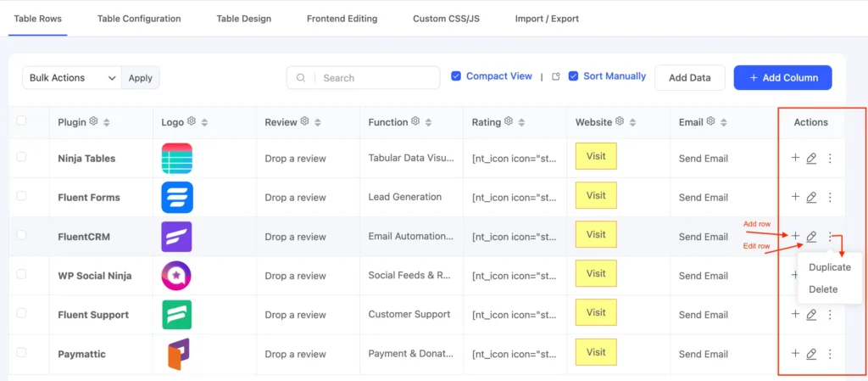The height and width of the screenshot is (381, 868).
Task: Open the Bulk Actions dropdown
Action: pos(72,78)
